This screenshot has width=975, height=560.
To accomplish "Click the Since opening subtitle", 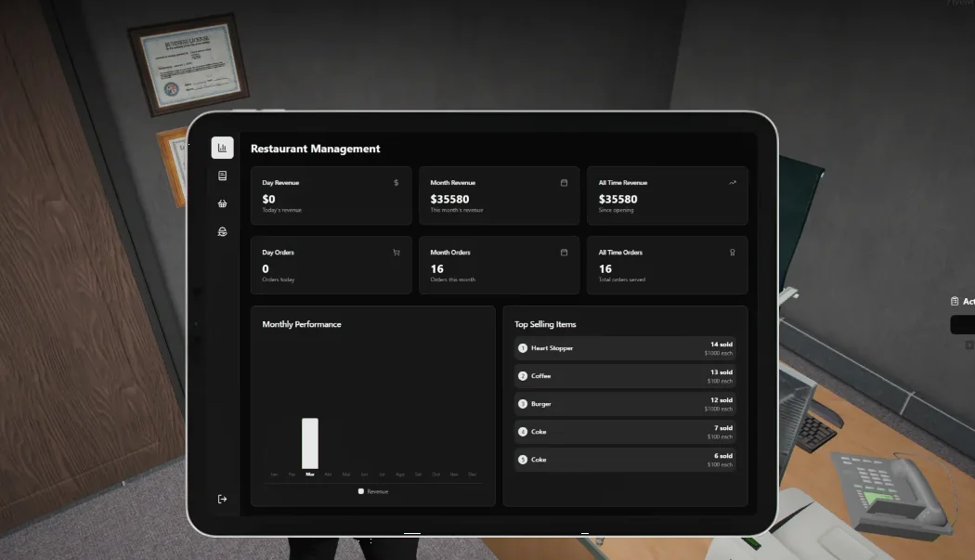I will click(617, 210).
